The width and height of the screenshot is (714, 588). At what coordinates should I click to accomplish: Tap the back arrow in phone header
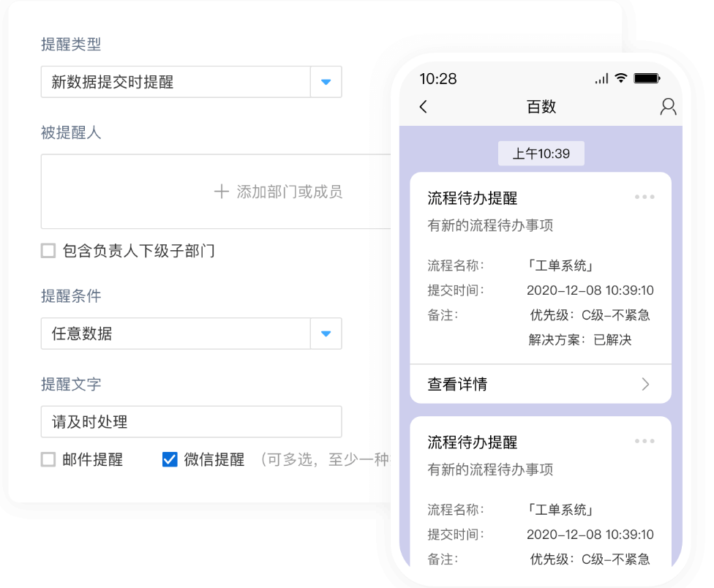(x=424, y=107)
